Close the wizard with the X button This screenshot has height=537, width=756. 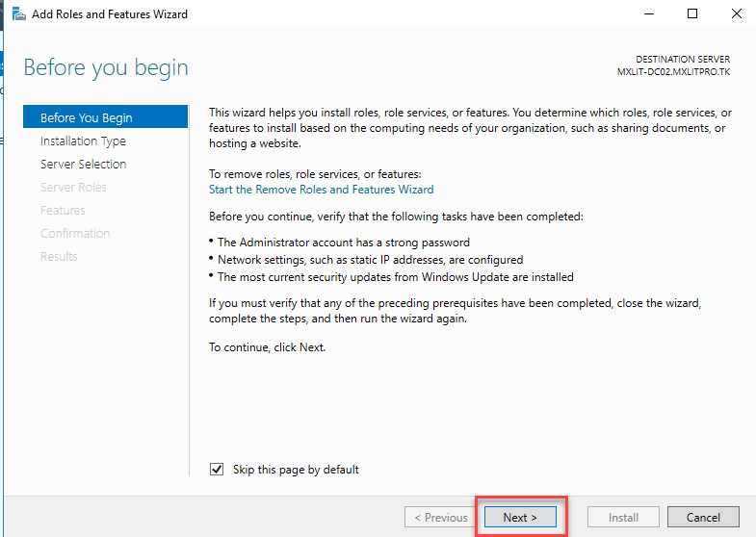[x=734, y=14]
